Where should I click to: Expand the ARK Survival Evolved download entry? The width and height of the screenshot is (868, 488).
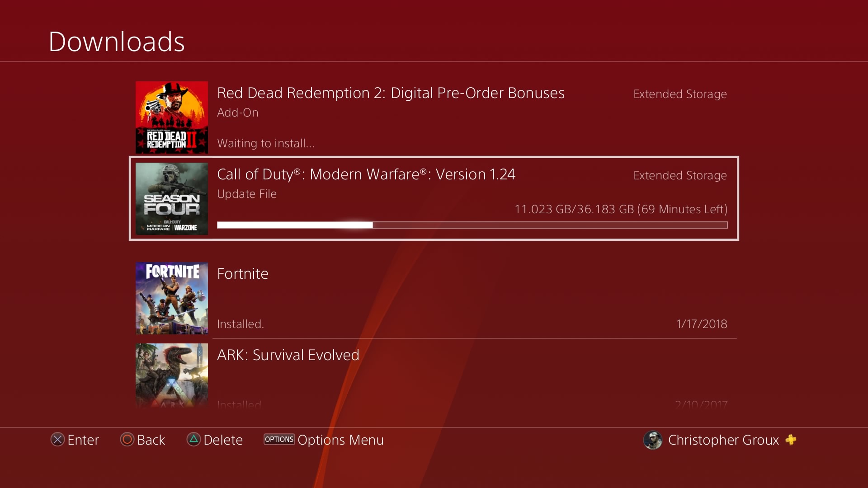pos(434,375)
